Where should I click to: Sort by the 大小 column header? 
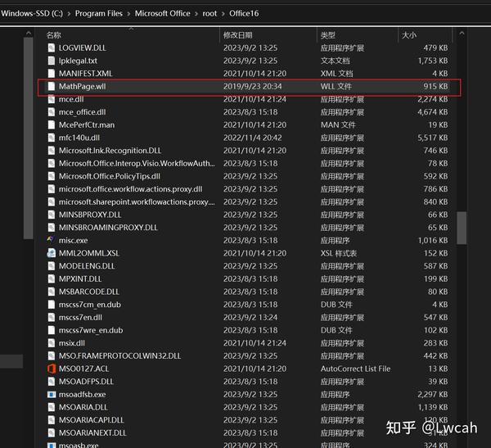(x=409, y=35)
